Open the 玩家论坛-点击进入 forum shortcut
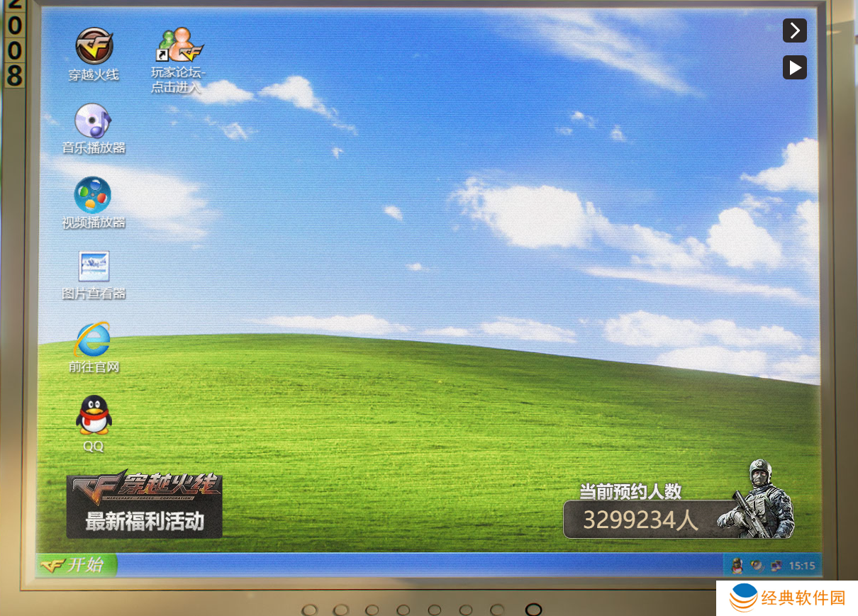 (178, 61)
